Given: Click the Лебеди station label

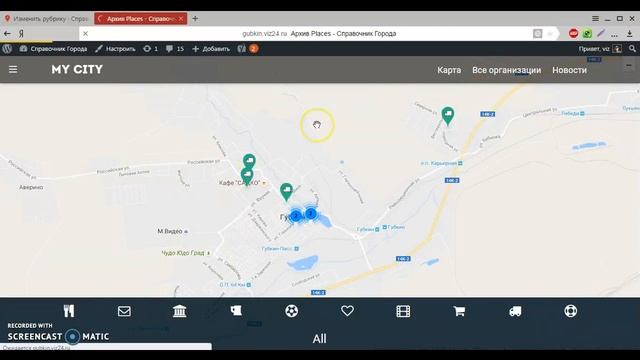Looking at the screenshot, I should [570, 113].
